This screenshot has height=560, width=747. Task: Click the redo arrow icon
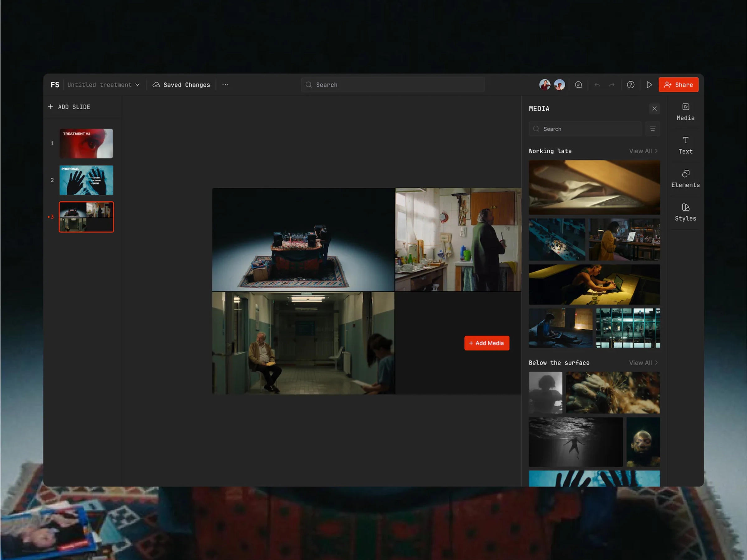coord(612,85)
